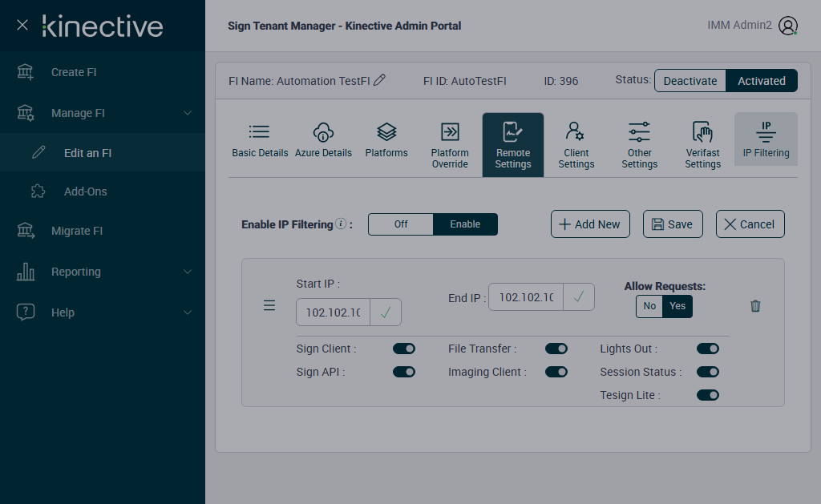Open the Azure Details tab
Viewport: 821px width, 504px height.
tap(323, 141)
